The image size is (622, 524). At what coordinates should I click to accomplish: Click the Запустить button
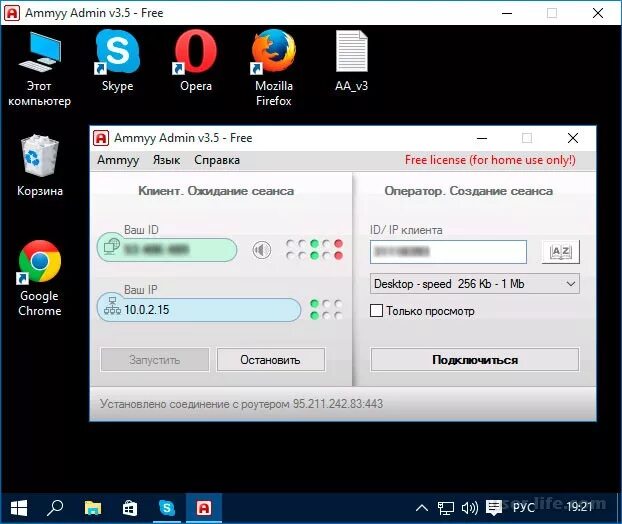(x=155, y=360)
